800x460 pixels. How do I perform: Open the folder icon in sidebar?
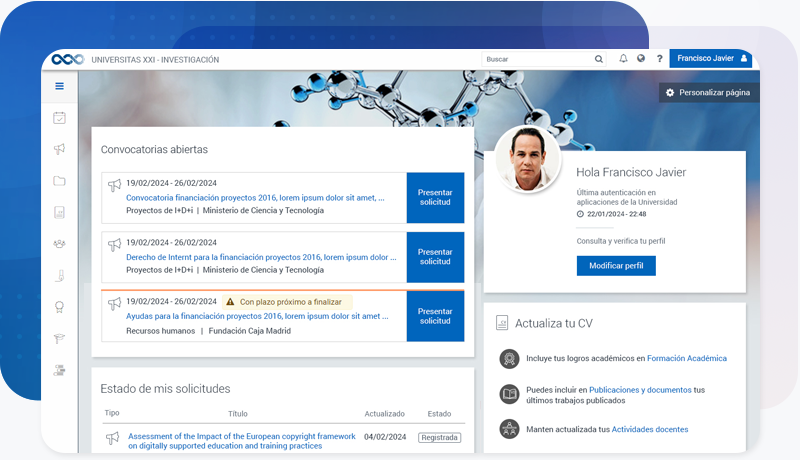pos(59,181)
